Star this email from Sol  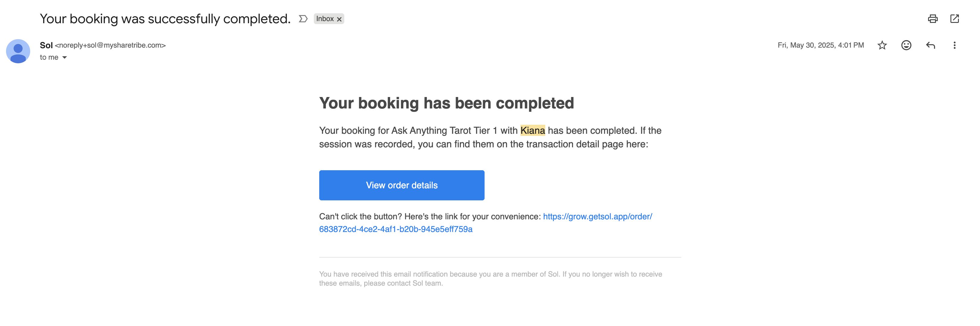point(882,45)
